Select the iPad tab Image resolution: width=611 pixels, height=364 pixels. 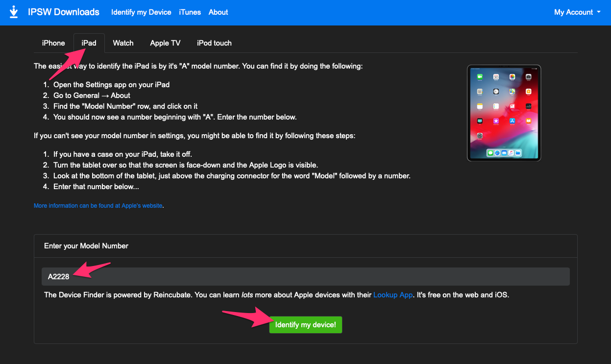tap(89, 43)
